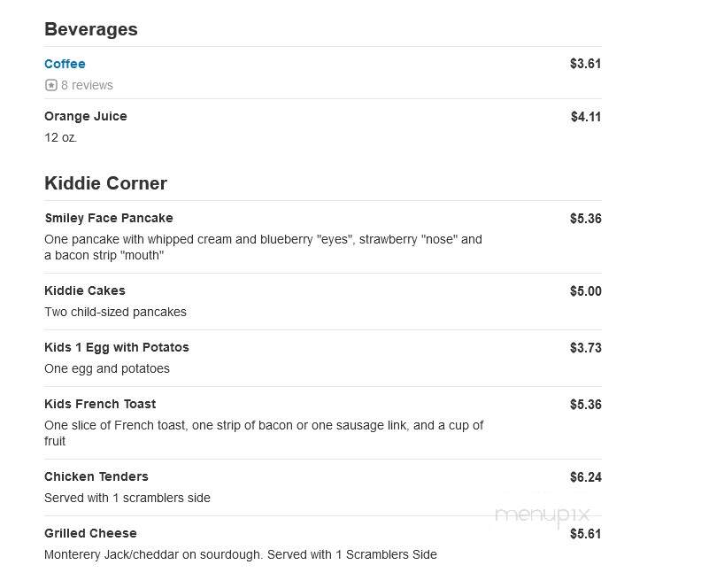Viewport: 701px width, 588px height.
Task: Select Kids 1 Egg with Potatos title
Action: [x=116, y=347]
